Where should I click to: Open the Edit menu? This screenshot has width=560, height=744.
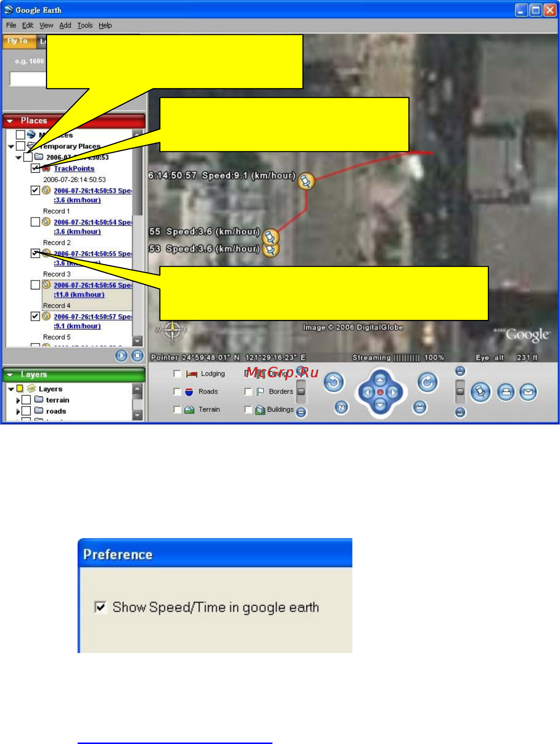click(x=28, y=25)
